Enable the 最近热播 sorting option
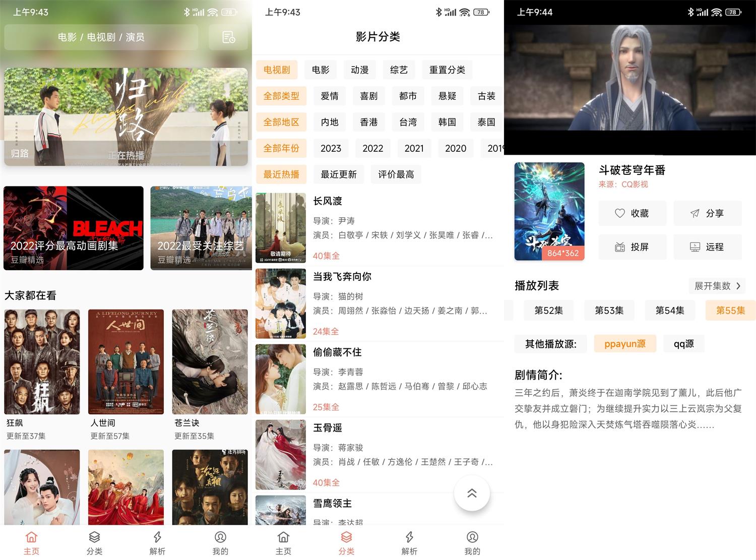The width and height of the screenshot is (756, 560). [x=281, y=174]
